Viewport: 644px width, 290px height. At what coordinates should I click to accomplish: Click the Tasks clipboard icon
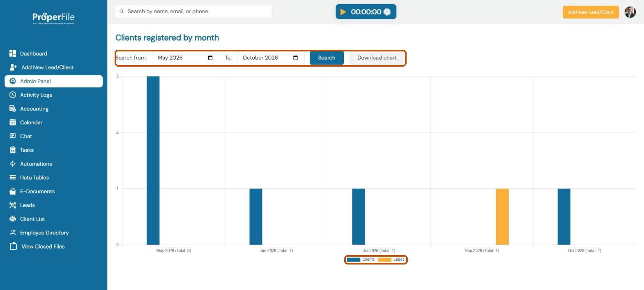click(13, 150)
